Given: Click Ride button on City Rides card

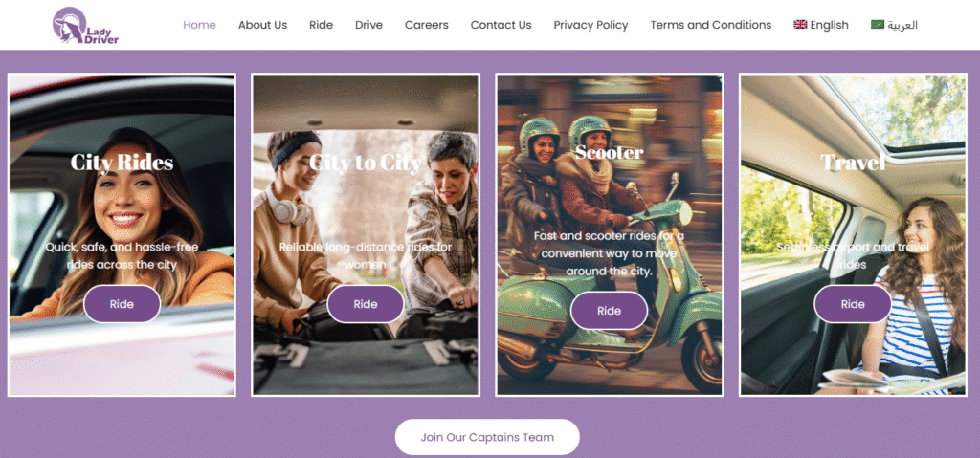Looking at the screenshot, I should coord(122,304).
